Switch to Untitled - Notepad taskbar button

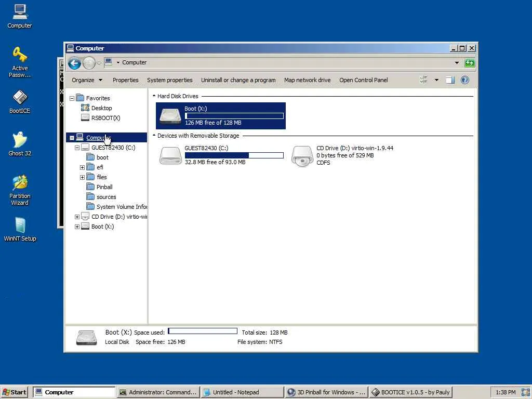[242, 392]
